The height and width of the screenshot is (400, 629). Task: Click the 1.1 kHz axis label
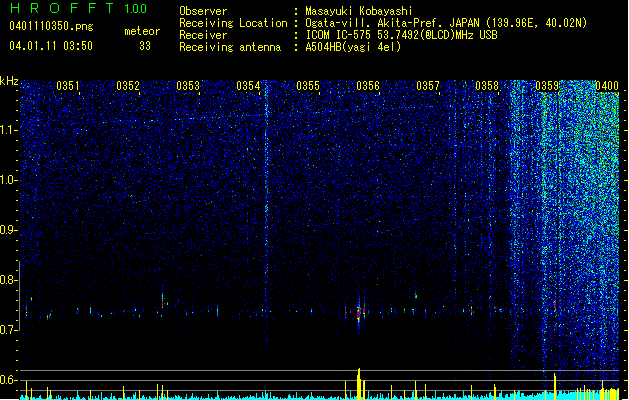coord(9,130)
